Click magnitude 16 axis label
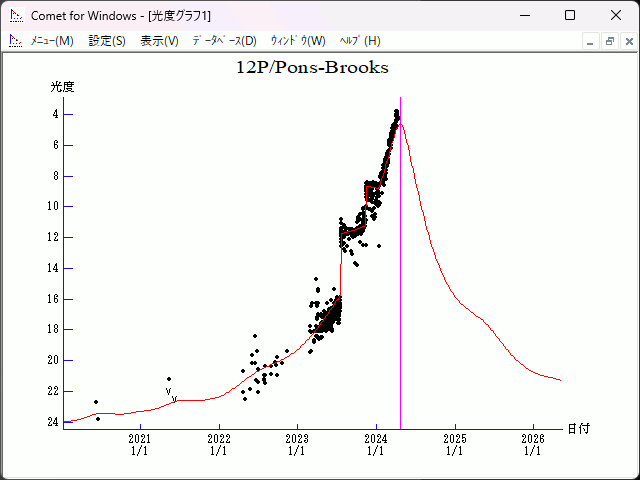The image size is (640, 480). coord(53,299)
